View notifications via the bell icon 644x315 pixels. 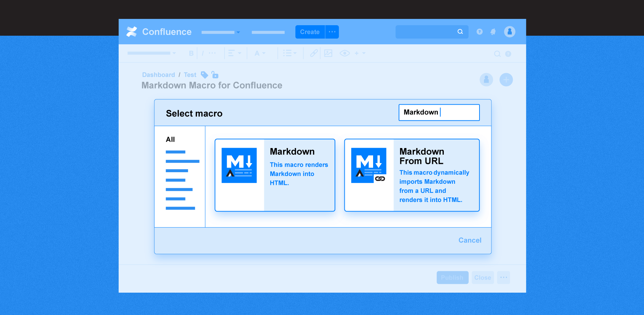coord(493,32)
